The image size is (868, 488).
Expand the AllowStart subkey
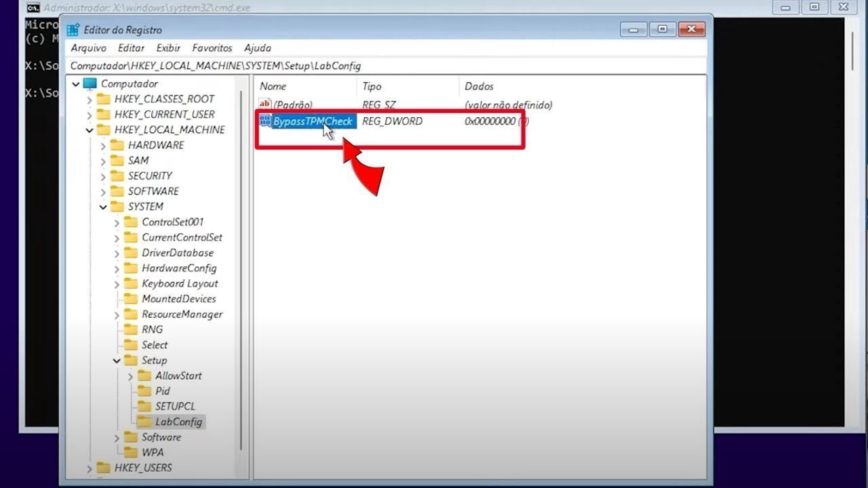(x=130, y=376)
